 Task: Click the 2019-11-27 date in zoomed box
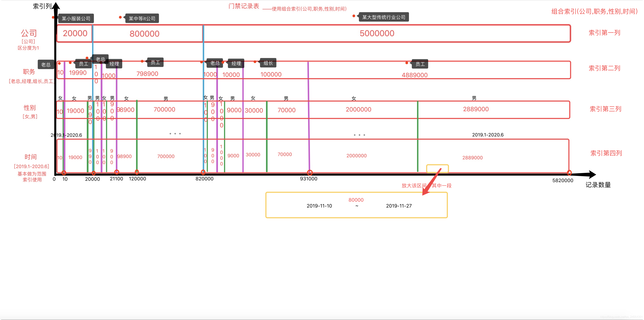pos(399,206)
